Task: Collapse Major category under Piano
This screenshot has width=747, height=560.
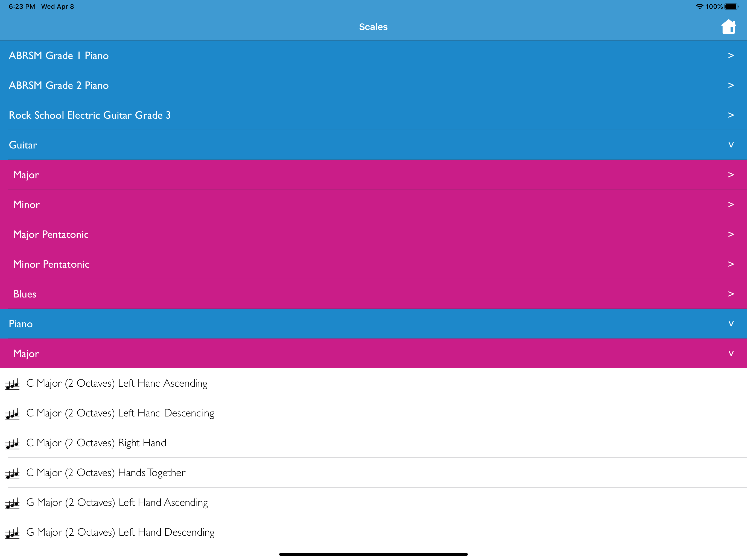Action: point(373,353)
